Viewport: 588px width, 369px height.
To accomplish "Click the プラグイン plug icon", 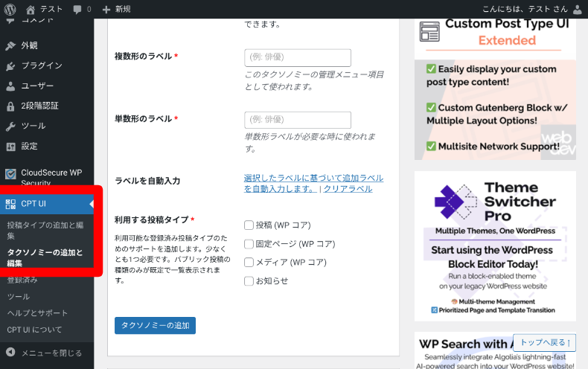I will (10, 66).
